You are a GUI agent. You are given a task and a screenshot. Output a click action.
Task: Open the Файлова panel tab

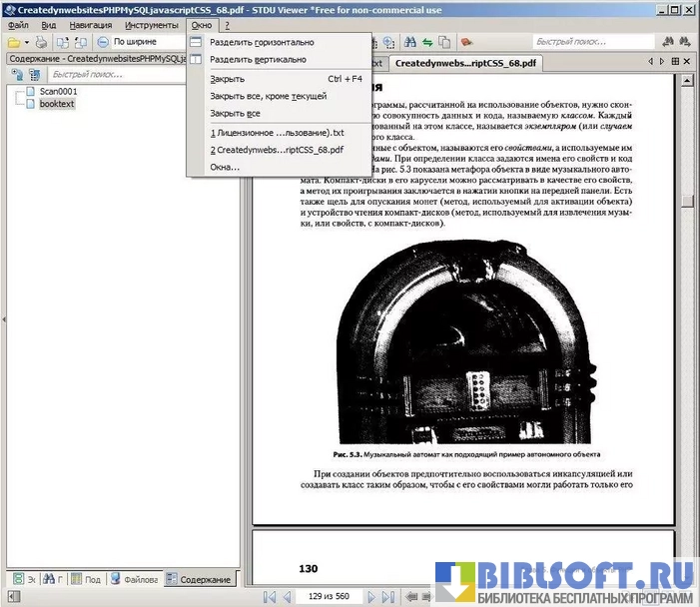tap(133, 579)
